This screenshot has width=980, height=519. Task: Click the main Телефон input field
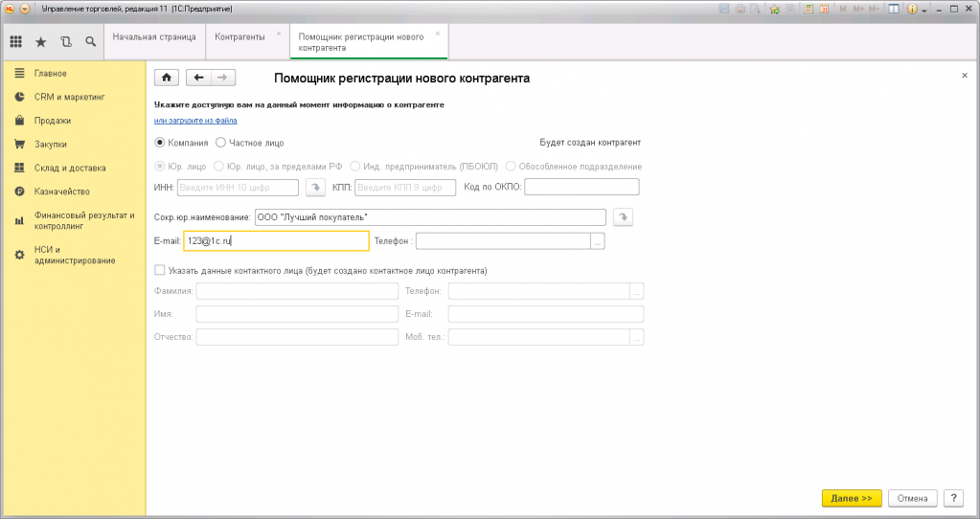tap(503, 241)
